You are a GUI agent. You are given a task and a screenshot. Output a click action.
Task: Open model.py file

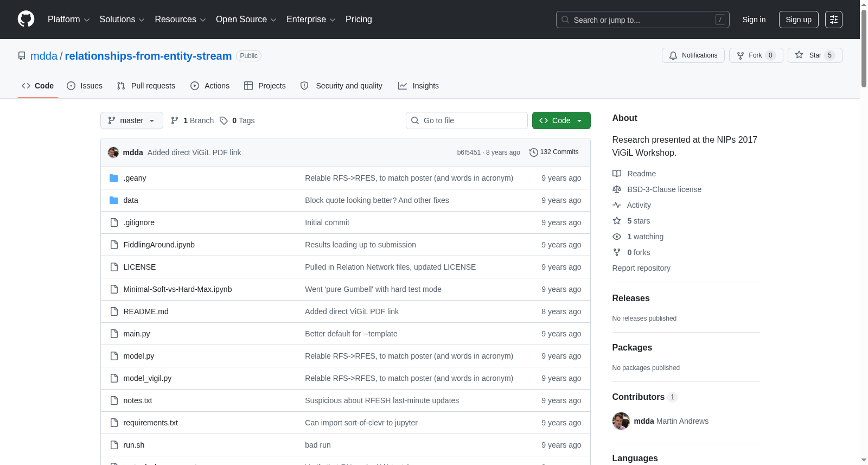(139, 356)
